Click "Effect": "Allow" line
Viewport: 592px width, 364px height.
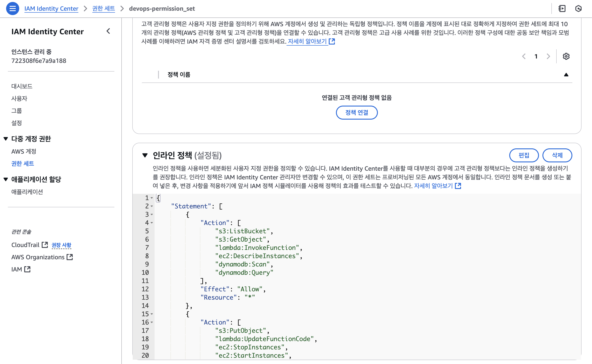point(233,289)
